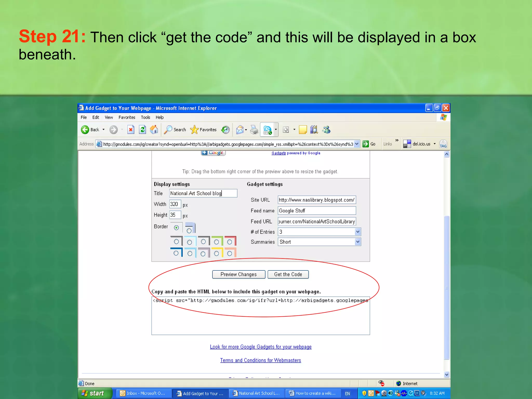Screen dimensions: 532x399
Task: Open the Summaries dropdown
Action: click(x=358, y=242)
